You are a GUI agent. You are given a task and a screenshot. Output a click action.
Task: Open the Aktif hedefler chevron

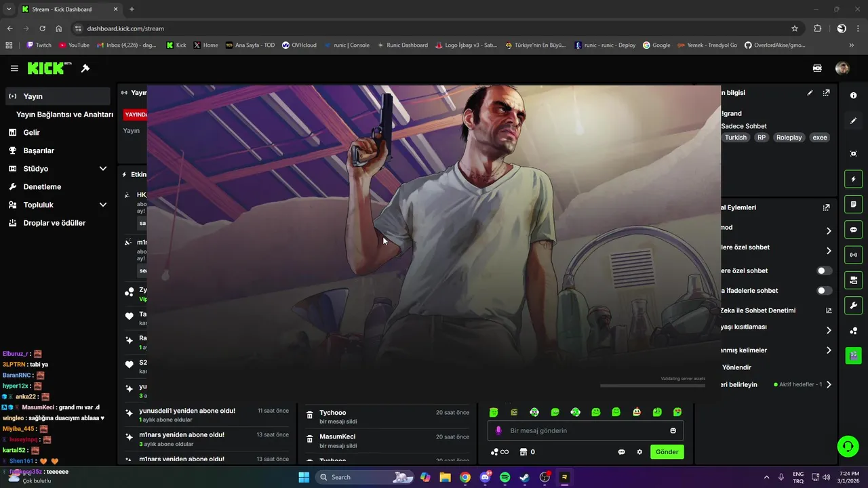click(x=828, y=384)
